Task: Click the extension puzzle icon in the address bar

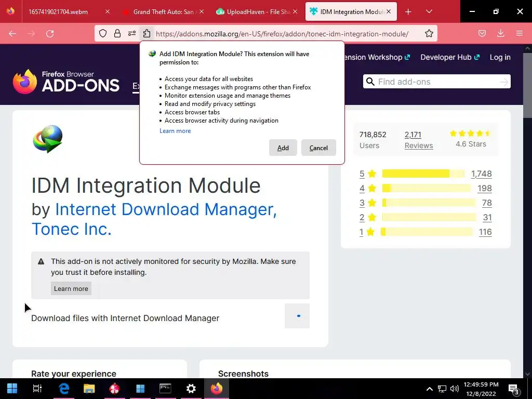Action: point(147,33)
